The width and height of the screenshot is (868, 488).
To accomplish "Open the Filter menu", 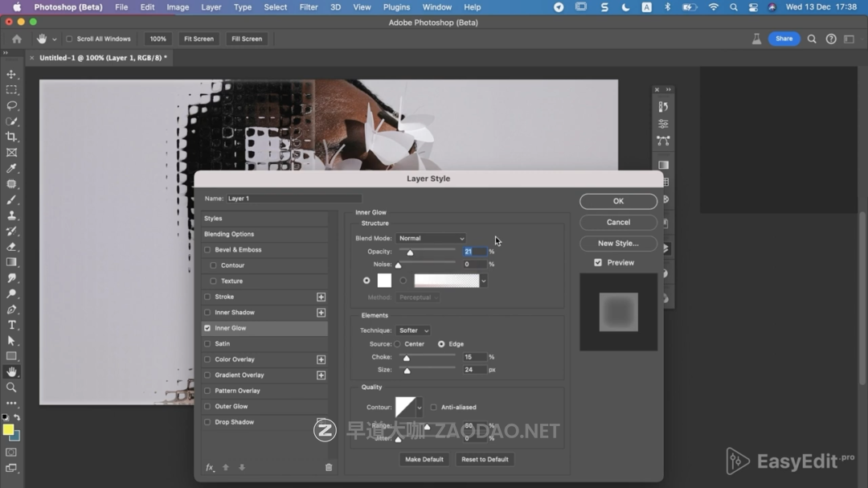I will pos(309,7).
